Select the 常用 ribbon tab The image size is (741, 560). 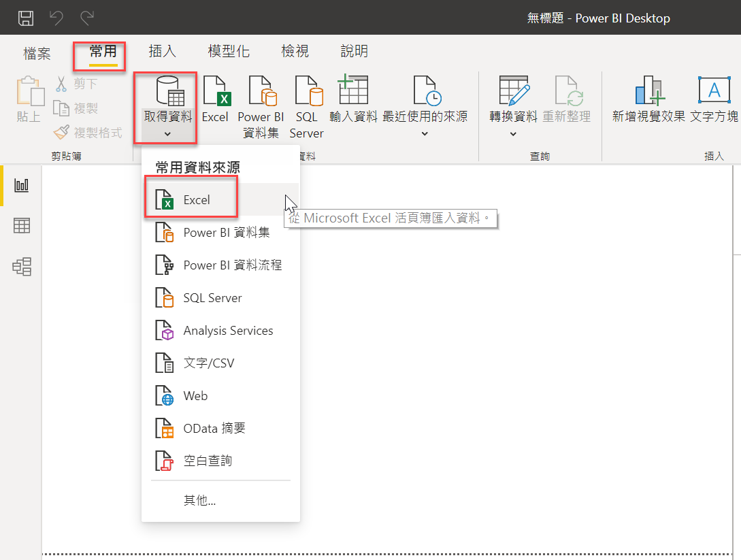(103, 51)
